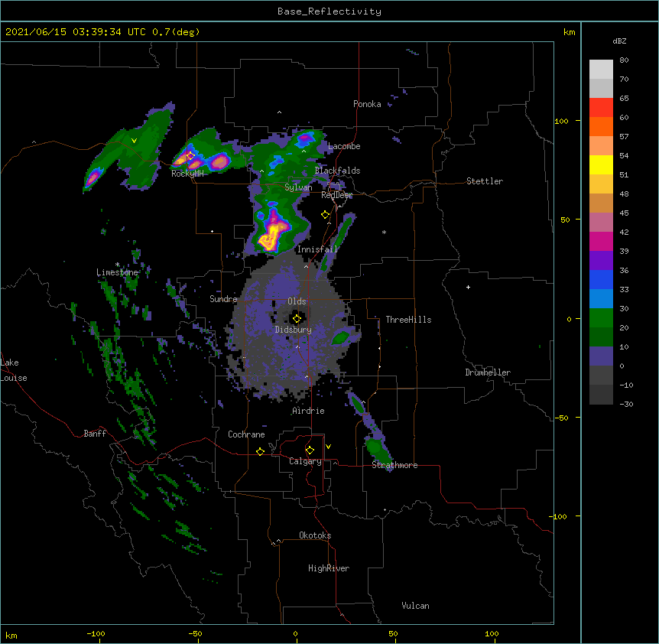Image resolution: width=659 pixels, height=644 pixels.
Task: Click the -30 value at bottom of dBZ scale
Action: [626, 404]
